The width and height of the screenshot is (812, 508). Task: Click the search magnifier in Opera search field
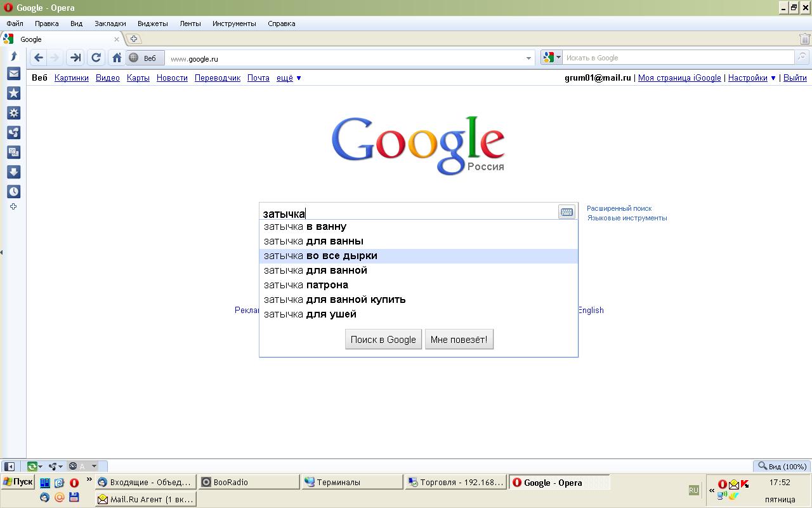[x=802, y=58]
